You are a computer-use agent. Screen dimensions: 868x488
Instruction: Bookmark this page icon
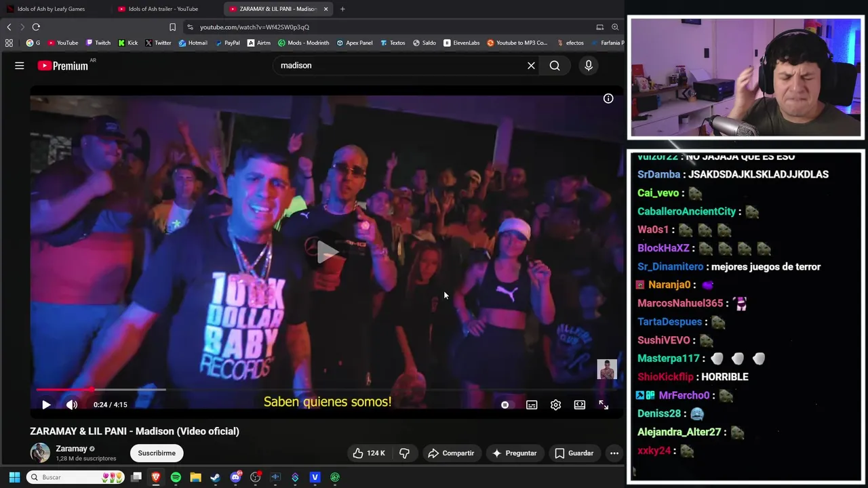tap(172, 27)
